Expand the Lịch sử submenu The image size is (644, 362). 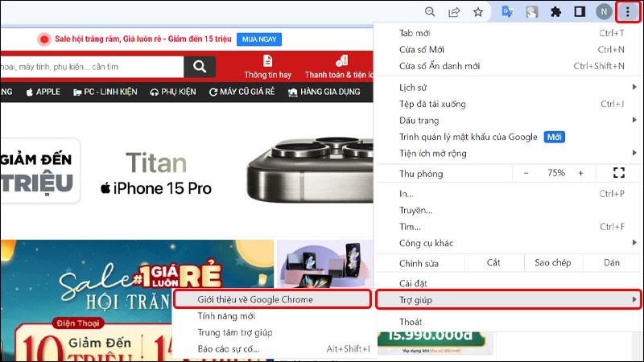(x=509, y=88)
